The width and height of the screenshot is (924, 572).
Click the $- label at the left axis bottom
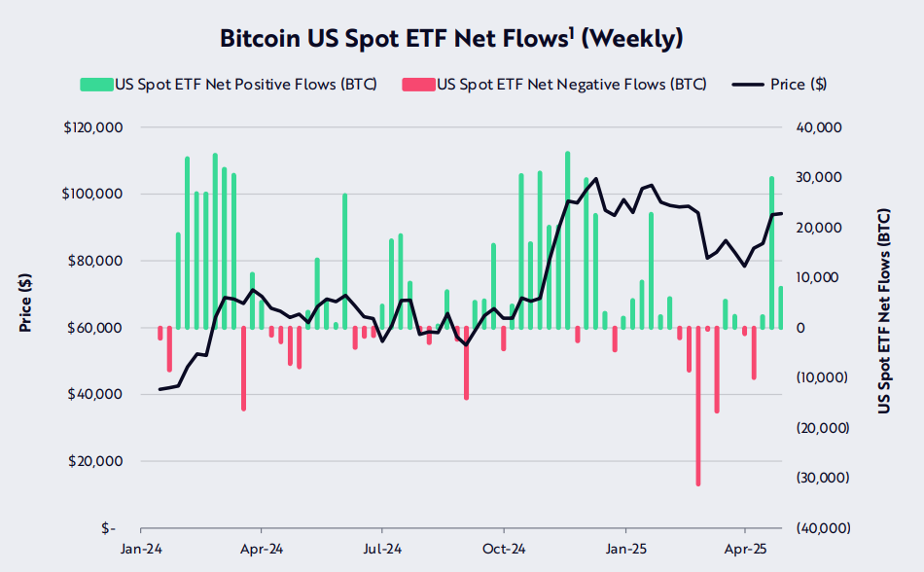pos(107,528)
